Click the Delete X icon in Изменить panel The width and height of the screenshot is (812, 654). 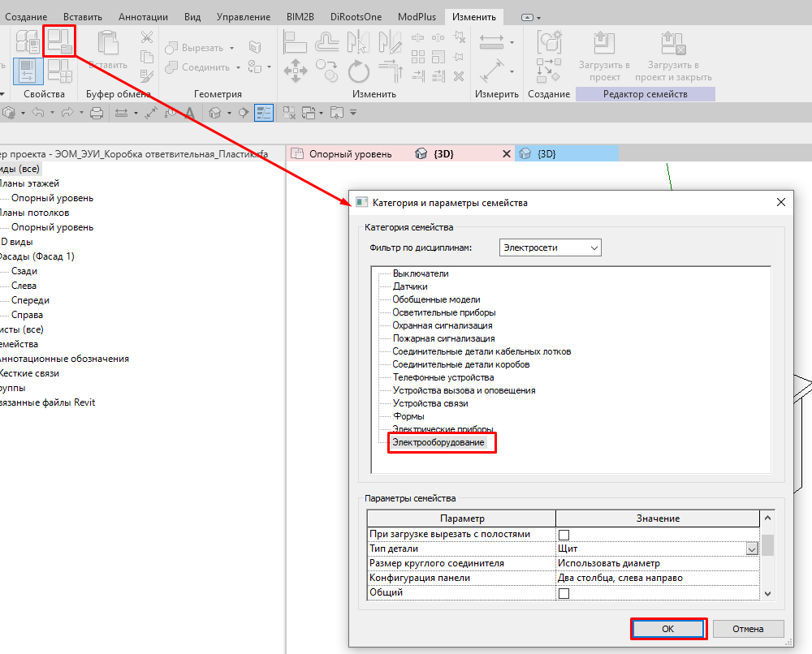tap(459, 76)
